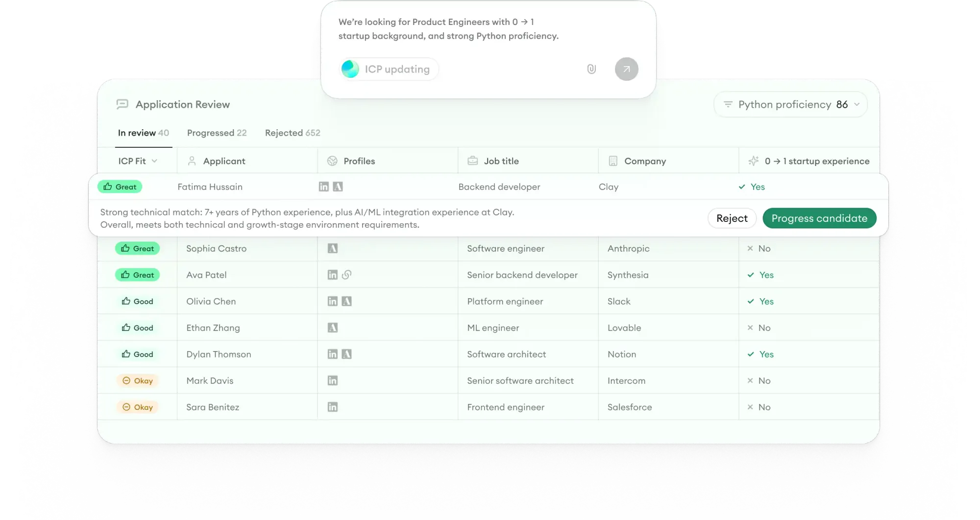Click the prompt text input area
This screenshot has width=980, height=520.
pos(448,29)
